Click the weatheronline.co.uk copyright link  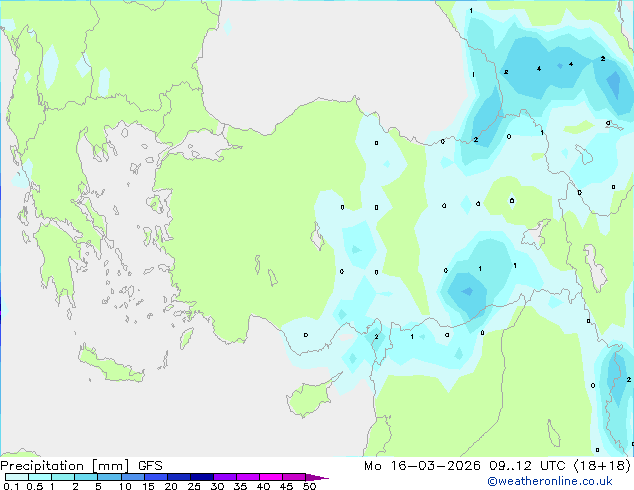point(550,481)
